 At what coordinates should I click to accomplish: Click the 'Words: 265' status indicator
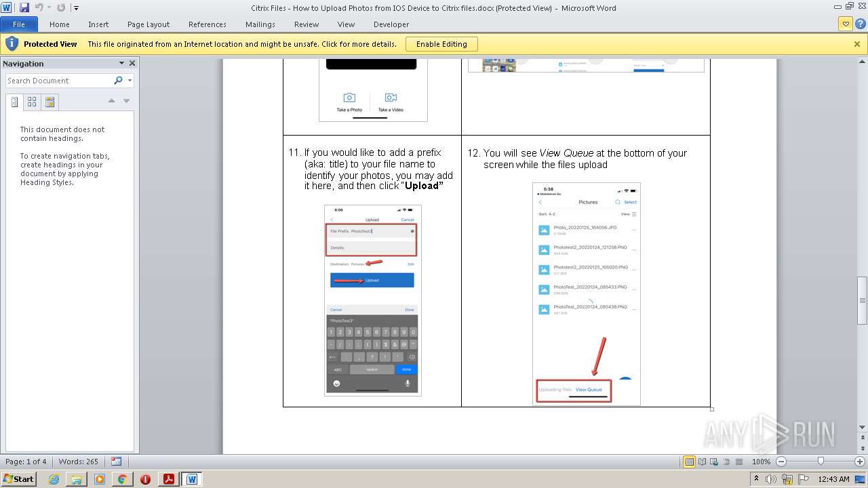tap(79, 462)
